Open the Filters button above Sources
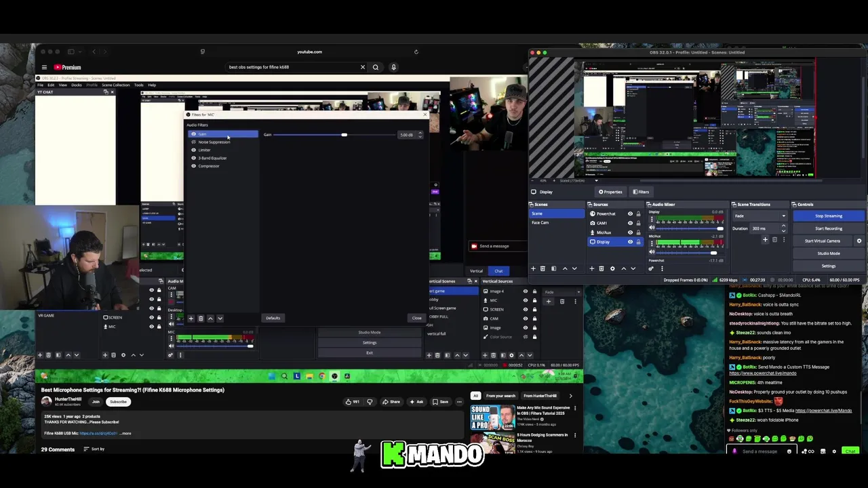Screen dimensions: 868x488 (640, 192)
